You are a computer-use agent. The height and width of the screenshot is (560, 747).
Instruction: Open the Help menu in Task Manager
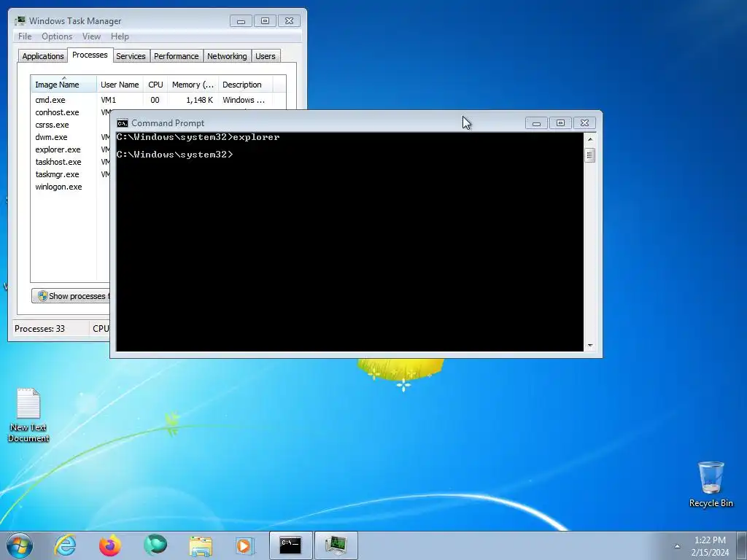(120, 36)
